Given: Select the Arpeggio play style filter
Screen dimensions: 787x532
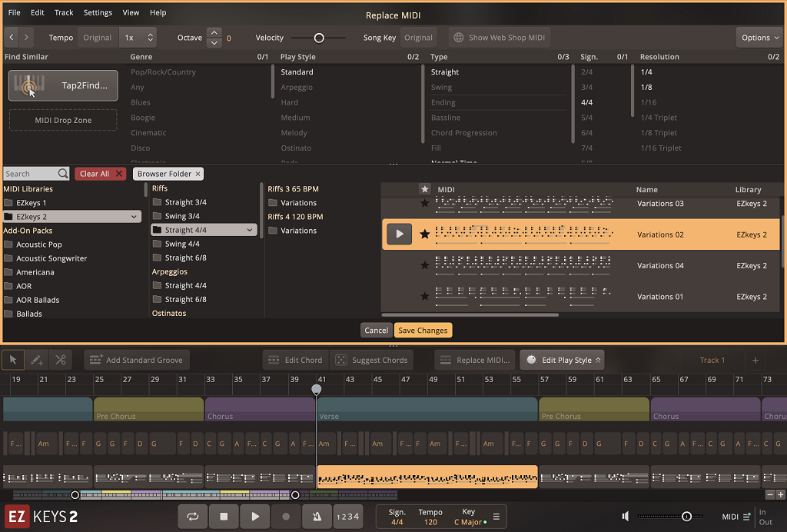Looking at the screenshot, I should [x=297, y=88].
